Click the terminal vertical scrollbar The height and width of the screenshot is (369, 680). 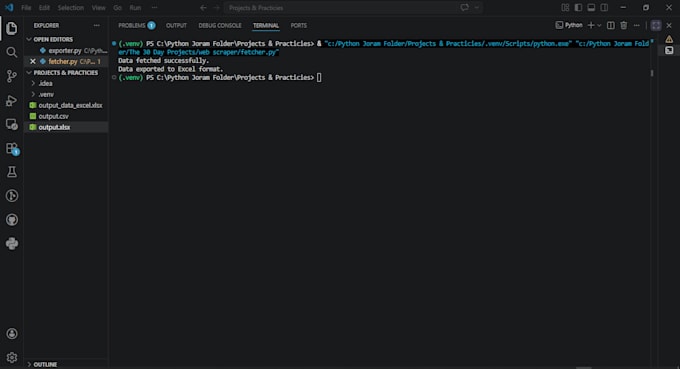coord(652,73)
